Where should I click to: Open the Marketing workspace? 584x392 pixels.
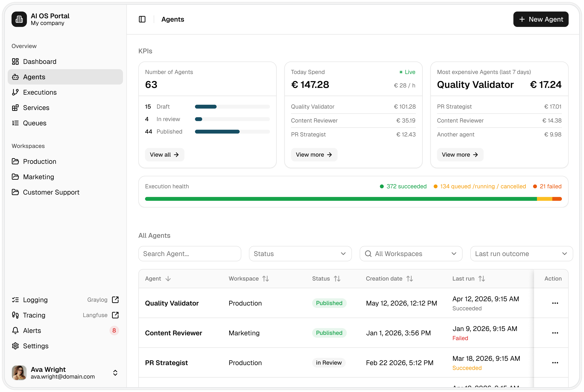click(x=65, y=177)
